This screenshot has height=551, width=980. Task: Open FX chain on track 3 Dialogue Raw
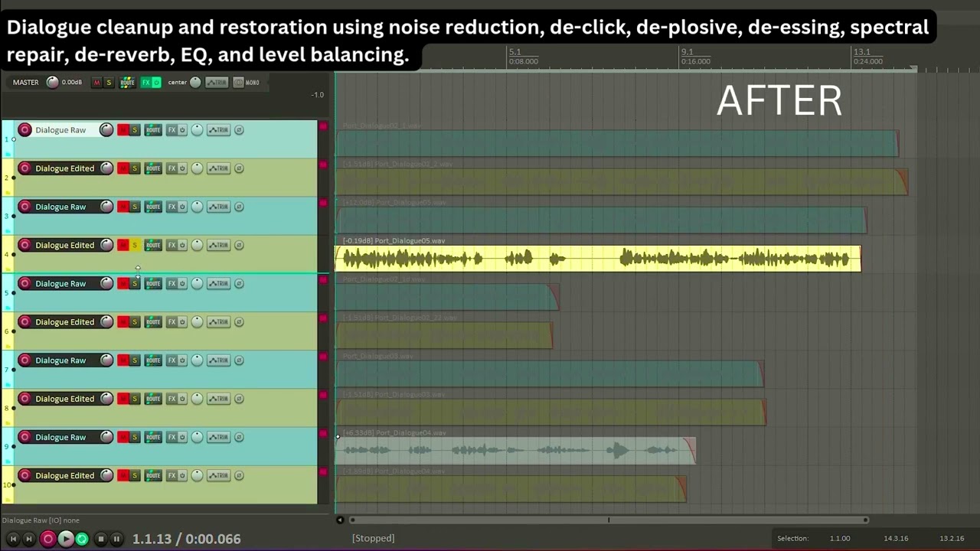click(x=171, y=207)
